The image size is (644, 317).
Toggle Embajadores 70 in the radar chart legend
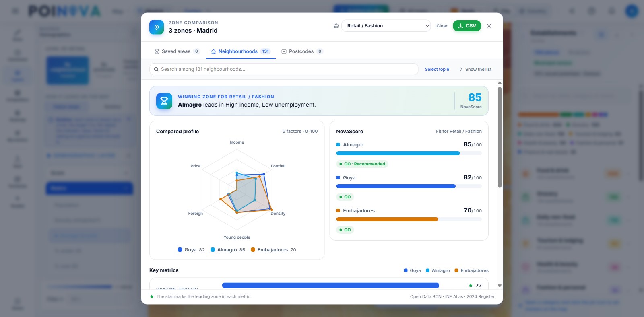click(273, 250)
